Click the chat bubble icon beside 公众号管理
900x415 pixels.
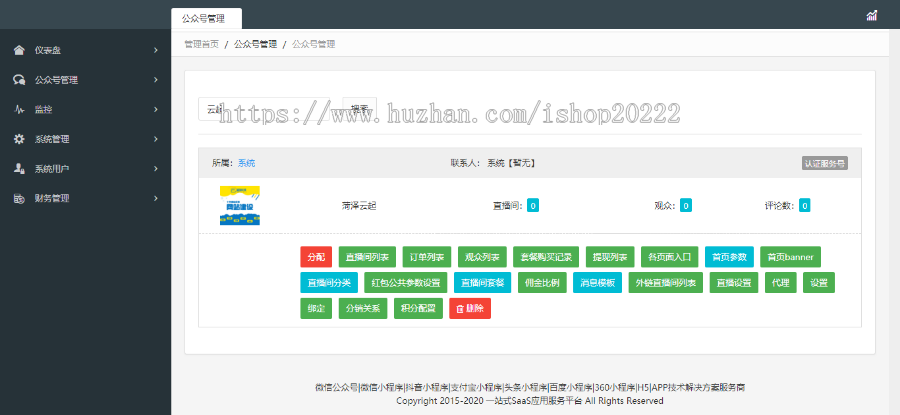click(19, 80)
